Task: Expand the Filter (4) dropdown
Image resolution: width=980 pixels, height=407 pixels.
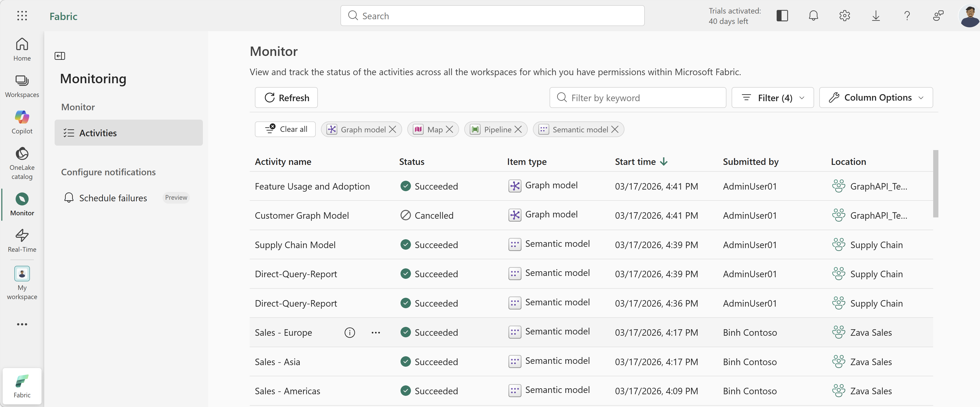Action: point(772,98)
